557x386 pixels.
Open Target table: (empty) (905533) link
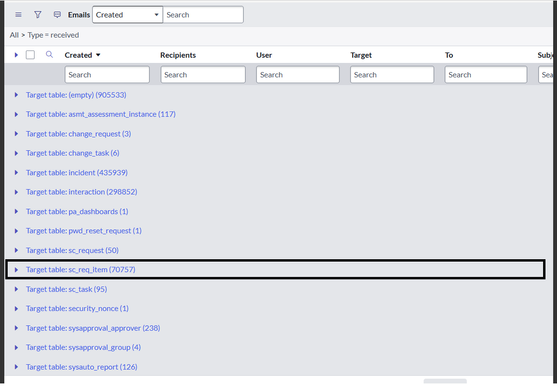(76, 95)
